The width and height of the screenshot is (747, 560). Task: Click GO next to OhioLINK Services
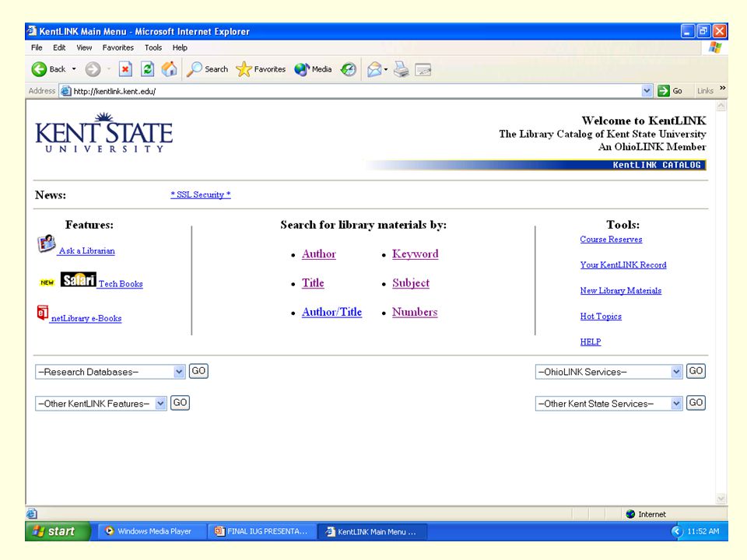coord(696,371)
